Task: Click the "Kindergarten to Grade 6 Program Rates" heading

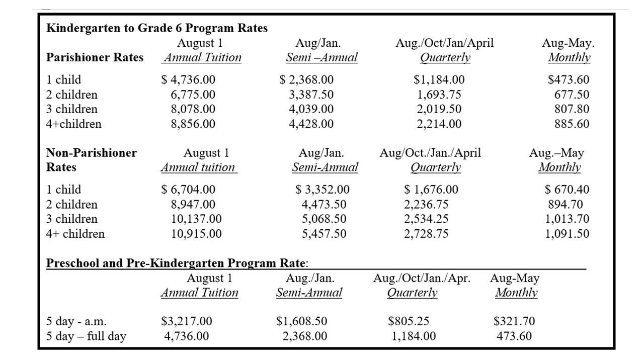Action: tap(156, 28)
